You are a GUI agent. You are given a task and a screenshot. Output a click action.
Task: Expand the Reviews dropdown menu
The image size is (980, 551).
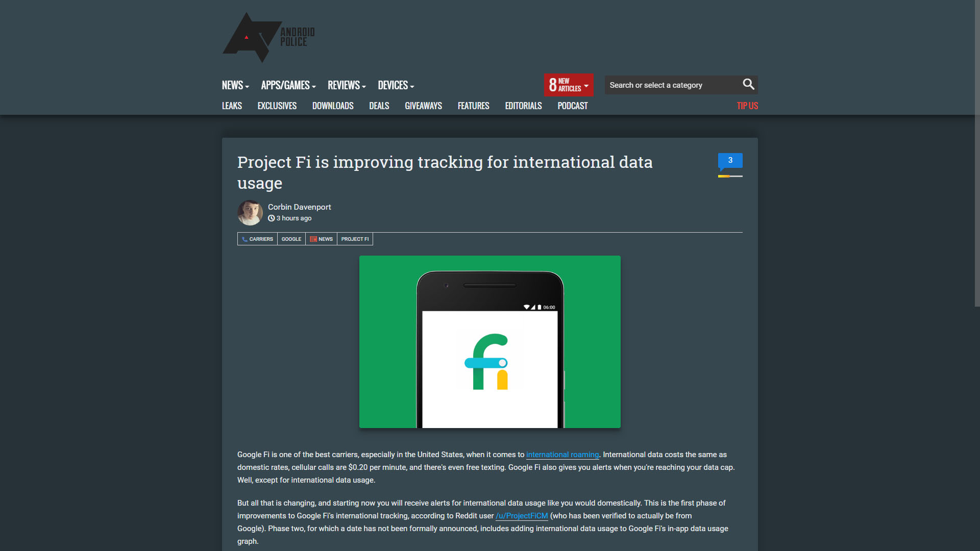point(347,85)
